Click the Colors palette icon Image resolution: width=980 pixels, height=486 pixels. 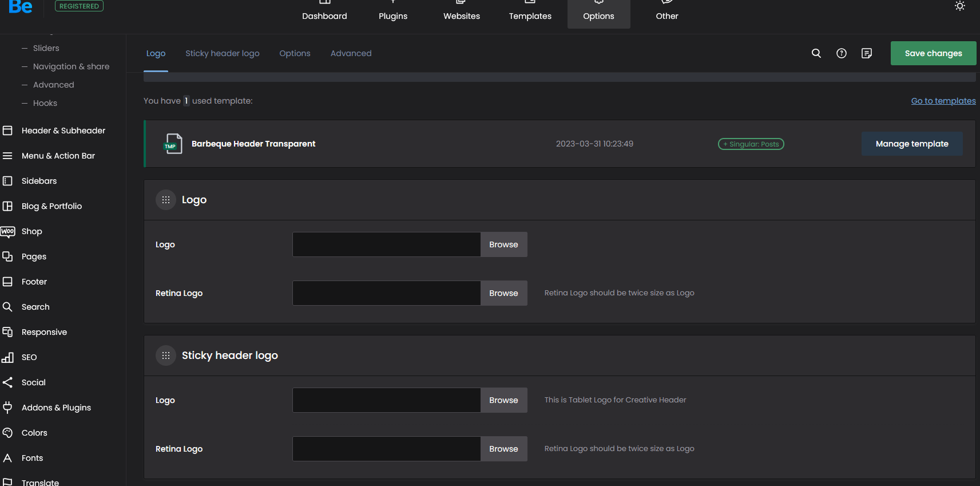click(7, 433)
